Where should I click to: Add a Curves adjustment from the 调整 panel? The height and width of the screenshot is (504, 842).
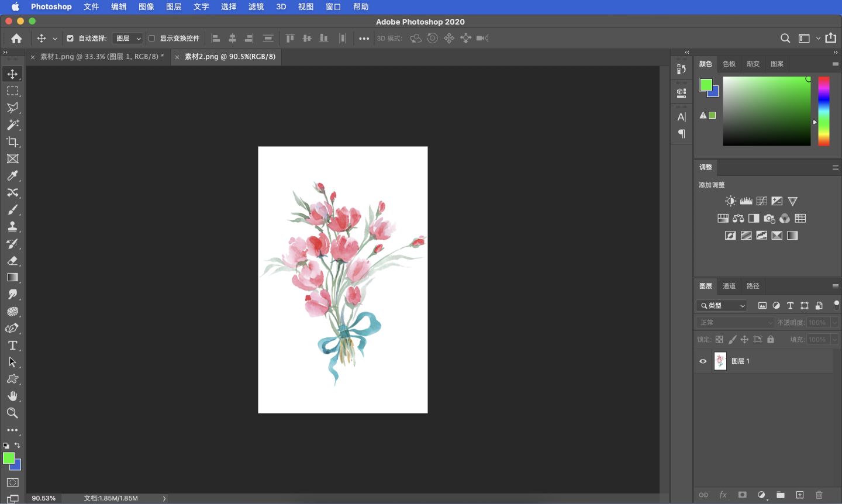[x=761, y=201]
